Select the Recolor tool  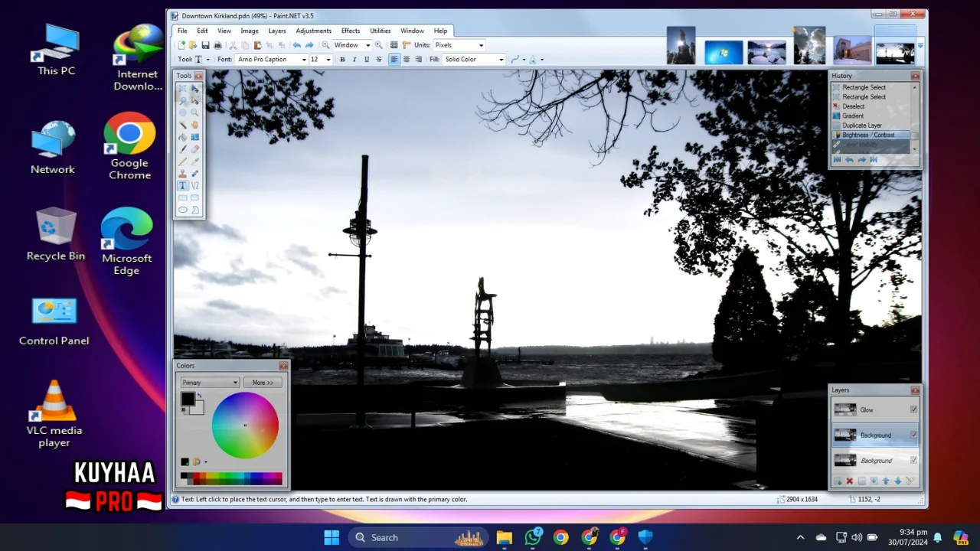click(194, 174)
